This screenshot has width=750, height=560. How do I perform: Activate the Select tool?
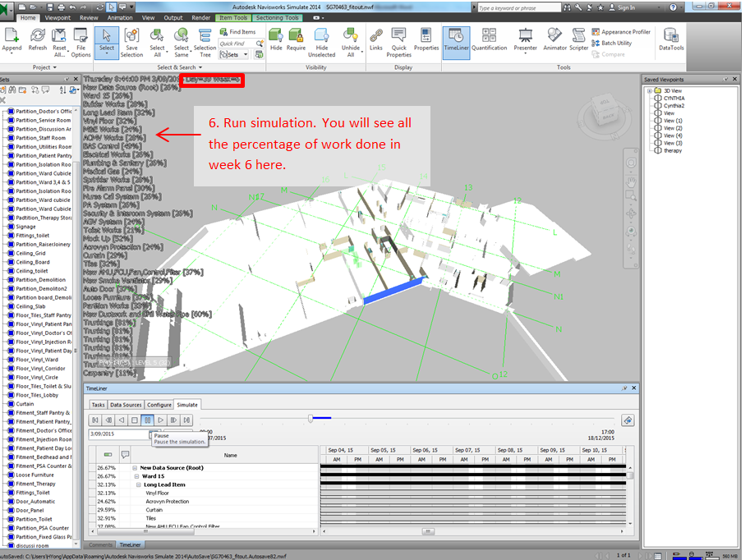pos(106,39)
